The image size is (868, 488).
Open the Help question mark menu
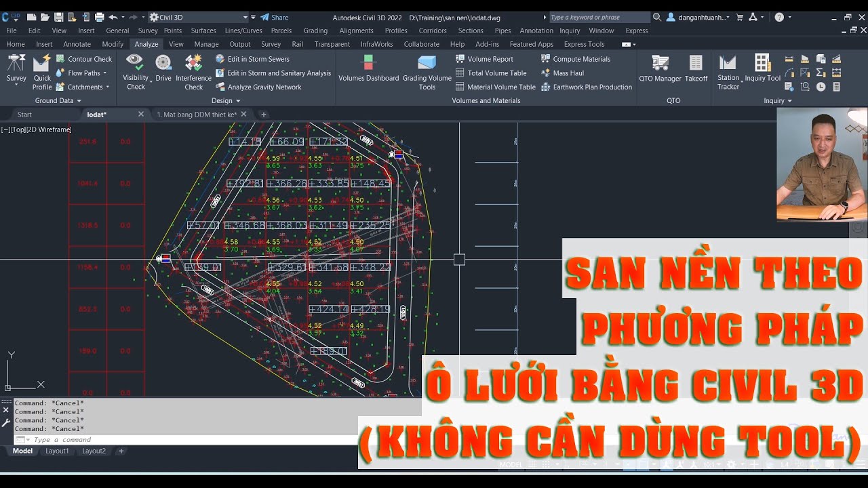pos(779,17)
